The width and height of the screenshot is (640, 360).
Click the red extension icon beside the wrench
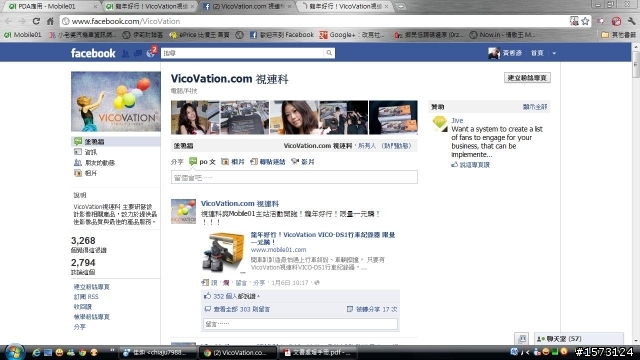[616, 21]
